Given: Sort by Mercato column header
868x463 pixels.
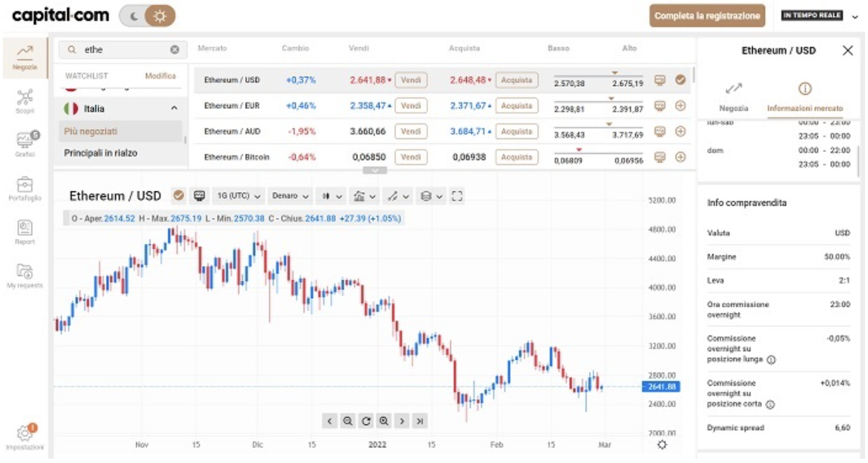Looking at the screenshot, I should tap(212, 49).
